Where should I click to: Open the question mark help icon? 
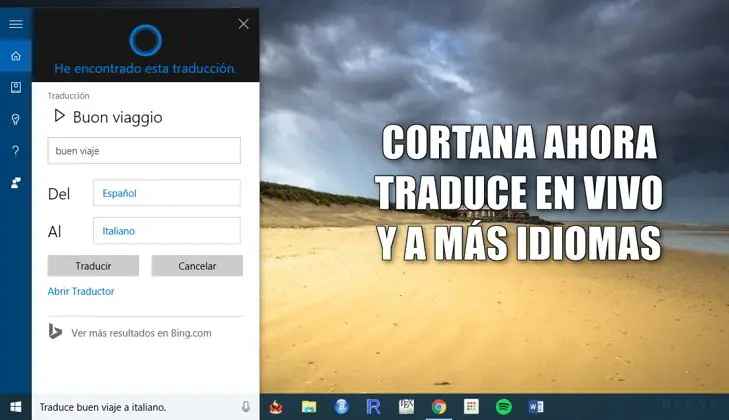16,151
